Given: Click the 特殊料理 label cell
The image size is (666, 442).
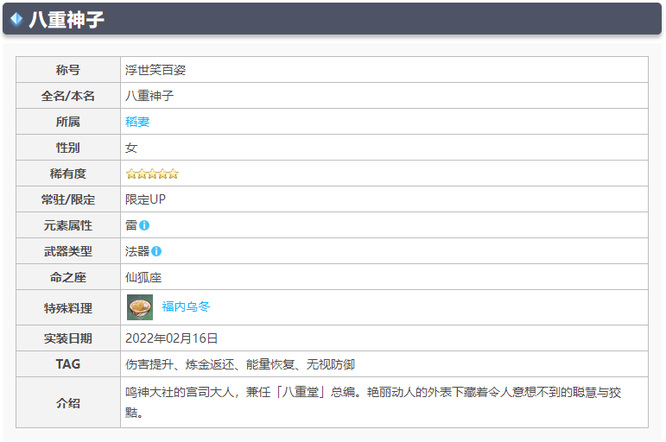Looking at the screenshot, I should (x=68, y=308).
